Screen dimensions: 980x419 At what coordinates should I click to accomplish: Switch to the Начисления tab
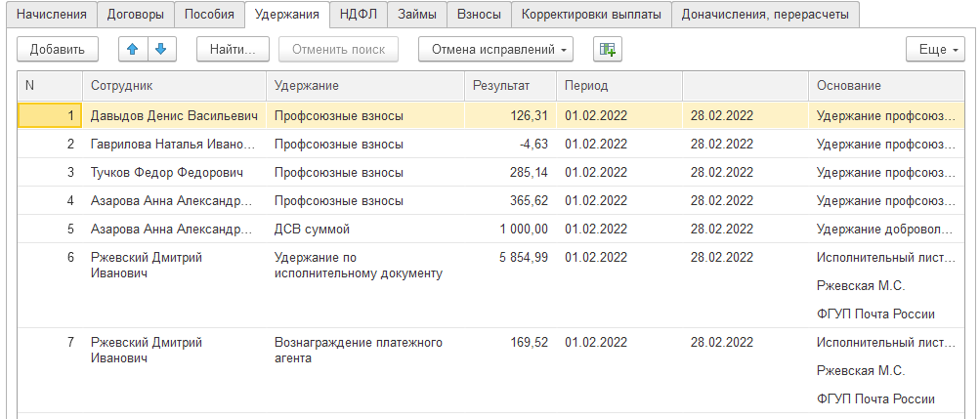pos(51,15)
